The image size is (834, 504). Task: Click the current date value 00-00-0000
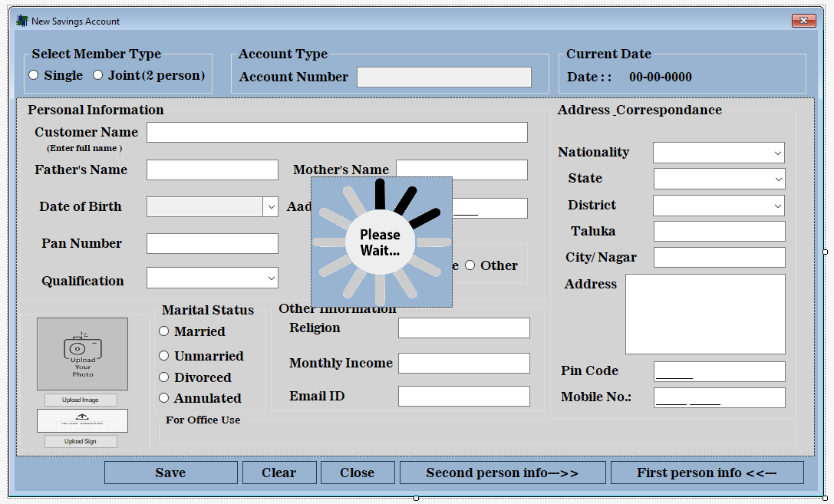pos(661,77)
